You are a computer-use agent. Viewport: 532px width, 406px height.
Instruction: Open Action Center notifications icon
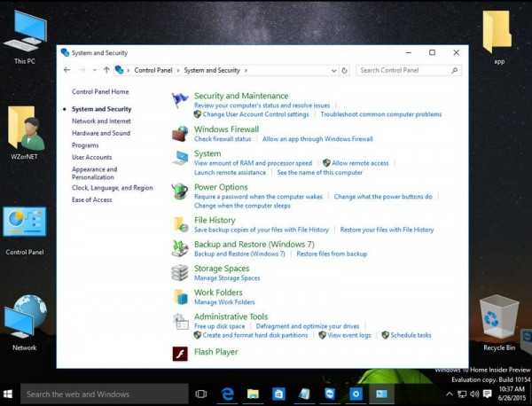[x=488, y=394]
